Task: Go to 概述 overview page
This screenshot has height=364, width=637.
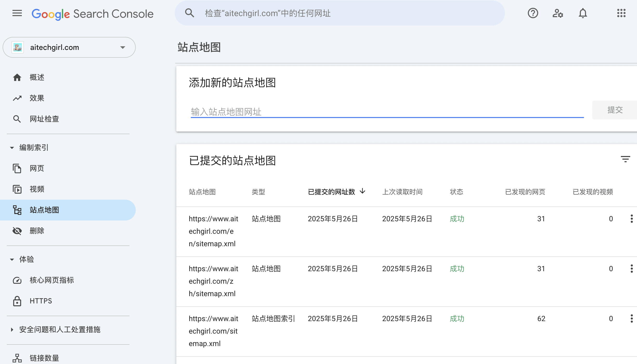Action: click(68, 77)
